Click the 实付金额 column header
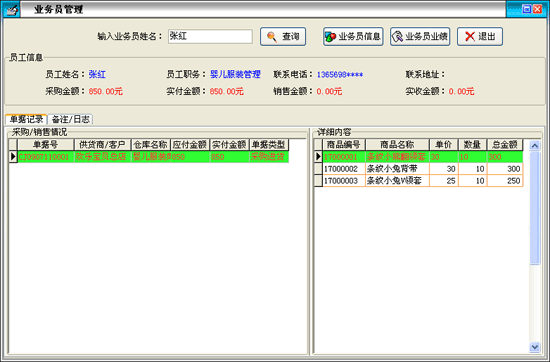This screenshot has height=362, width=550. (229, 145)
